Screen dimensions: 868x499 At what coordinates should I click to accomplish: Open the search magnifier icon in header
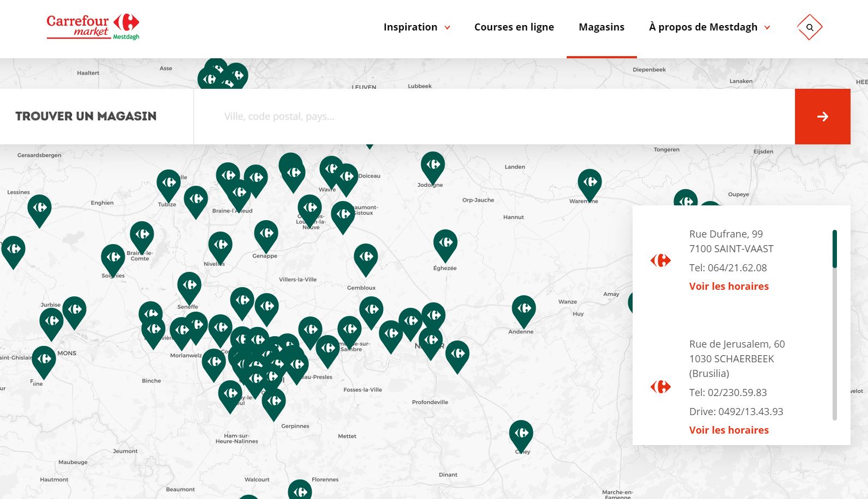pos(810,27)
